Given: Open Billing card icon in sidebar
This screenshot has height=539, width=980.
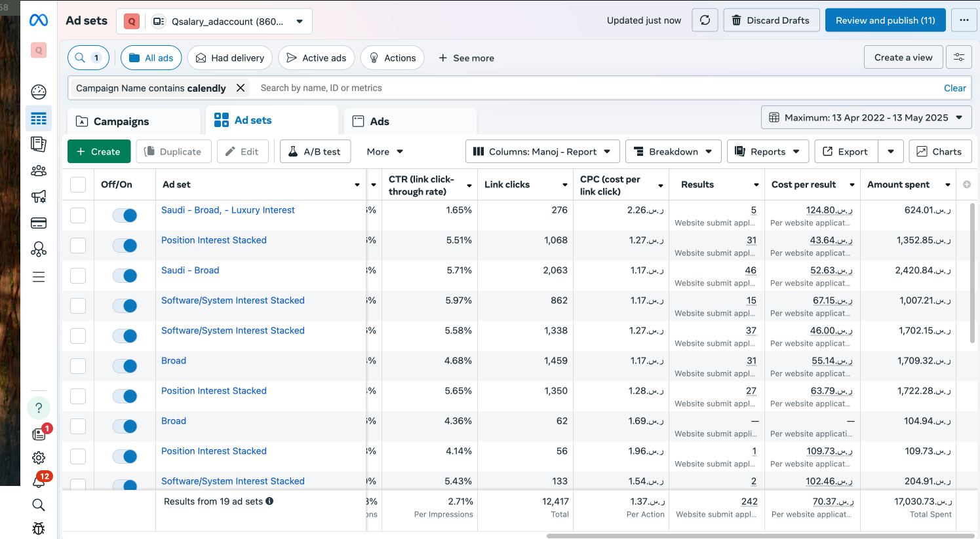Looking at the screenshot, I should pos(39,223).
